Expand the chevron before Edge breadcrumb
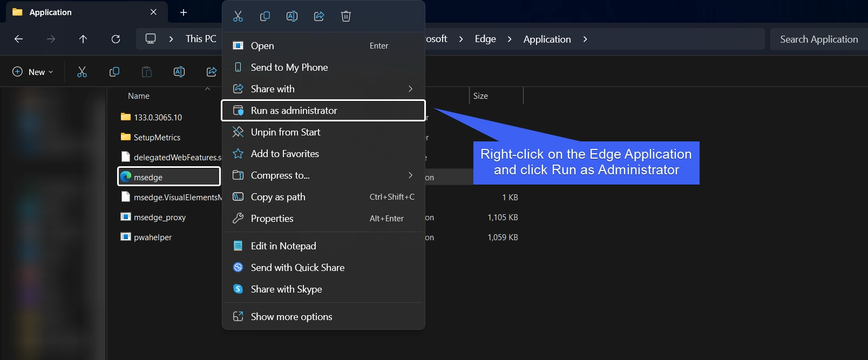Image resolution: width=868 pixels, height=360 pixels. point(461,39)
